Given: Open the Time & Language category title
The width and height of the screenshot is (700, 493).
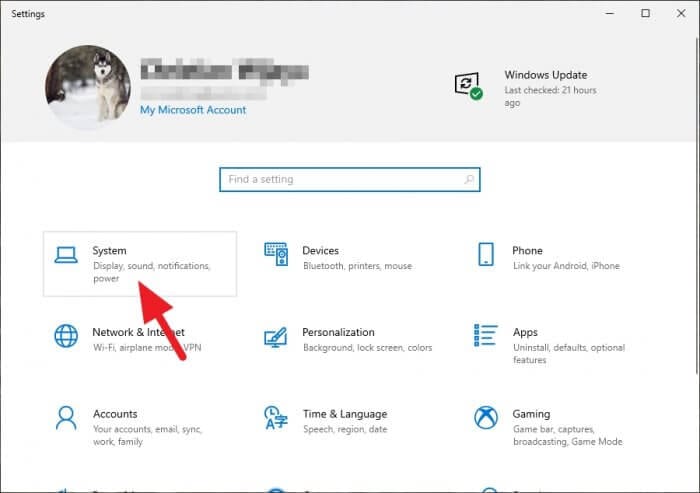Looking at the screenshot, I should coord(345,414).
